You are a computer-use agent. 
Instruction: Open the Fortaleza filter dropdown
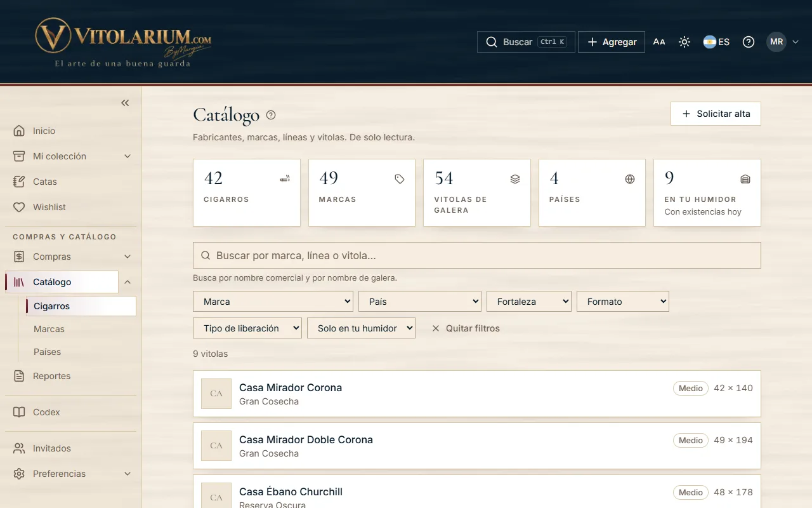[x=529, y=302]
